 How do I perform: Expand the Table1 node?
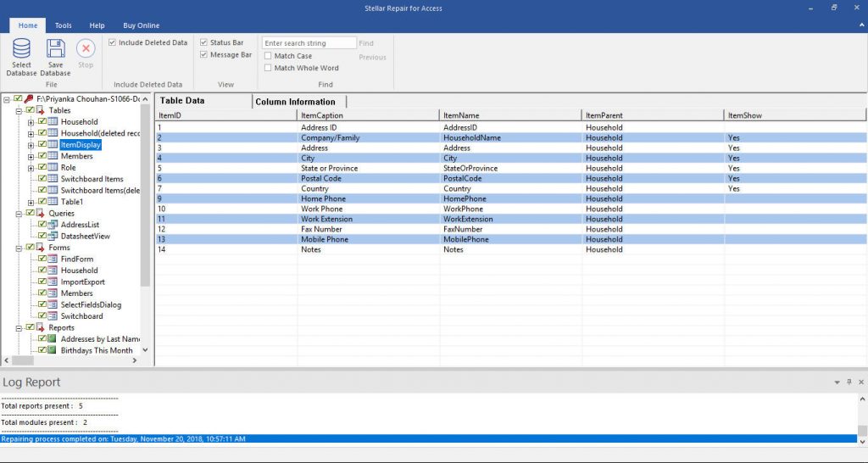(31, 202)
